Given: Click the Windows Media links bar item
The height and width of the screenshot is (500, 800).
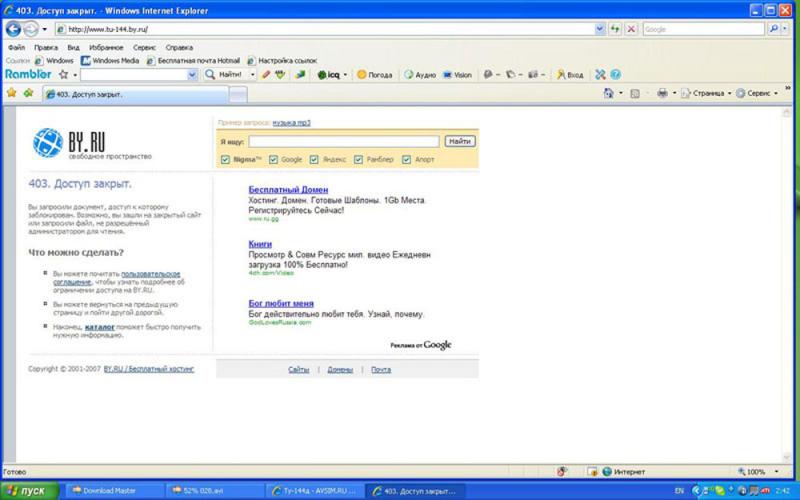Looking at the screenshot, I should coord(110,60).
